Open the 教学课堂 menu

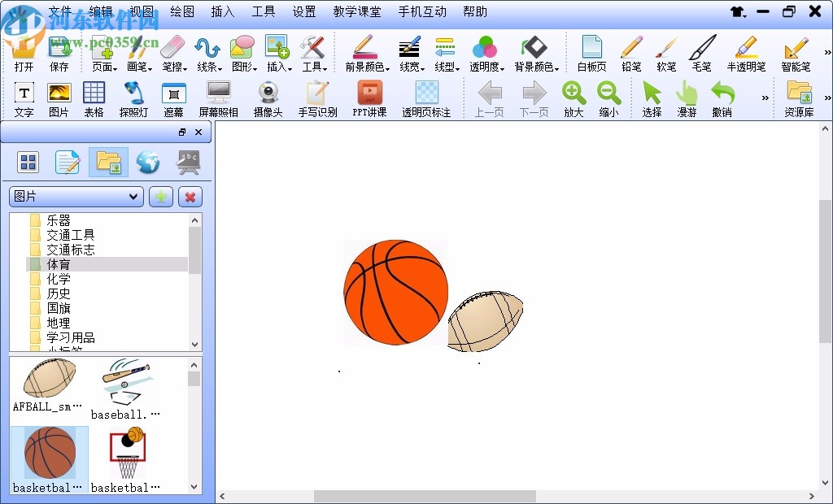pyautogui.click(x=357, y=11)
